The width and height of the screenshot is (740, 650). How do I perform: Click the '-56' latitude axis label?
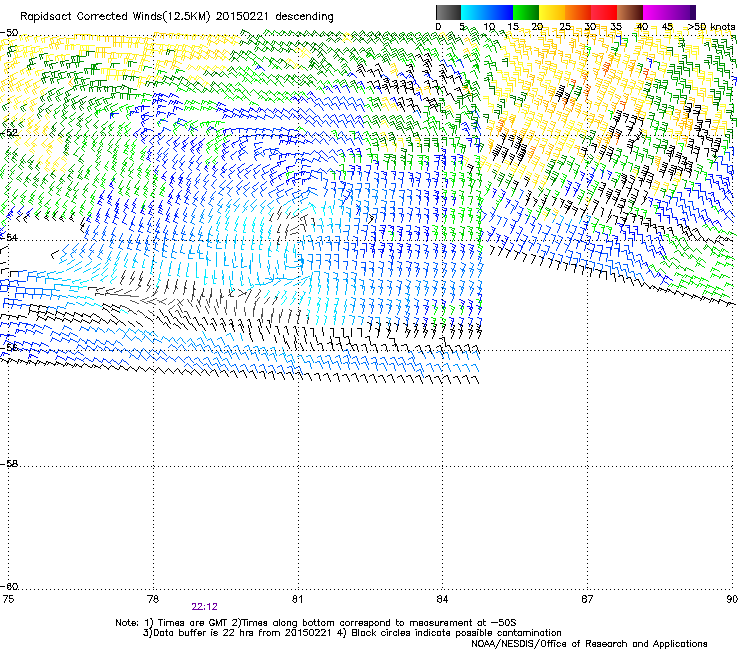[x=9, y=347]
